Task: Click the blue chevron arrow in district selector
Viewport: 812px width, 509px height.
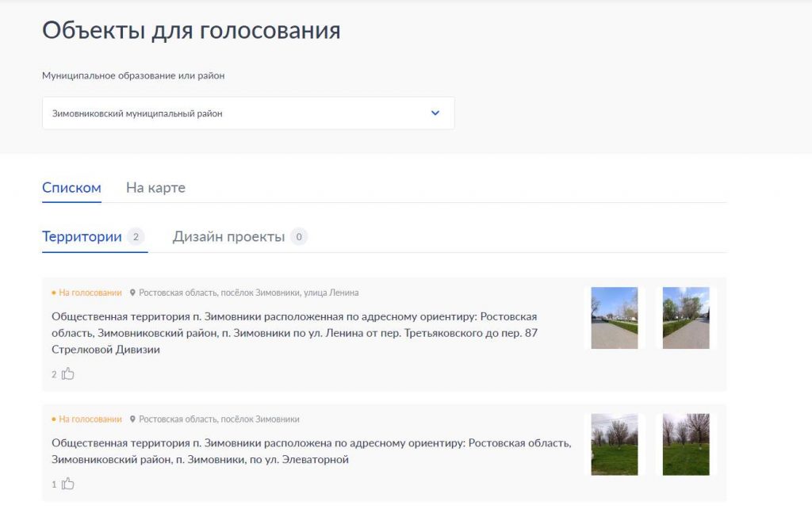Action: [x=435, y=113]
